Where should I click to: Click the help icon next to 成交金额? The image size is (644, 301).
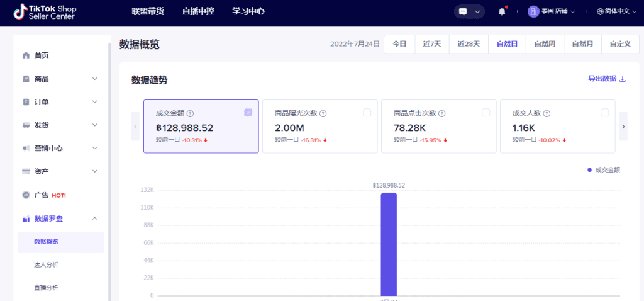(190, 113)
